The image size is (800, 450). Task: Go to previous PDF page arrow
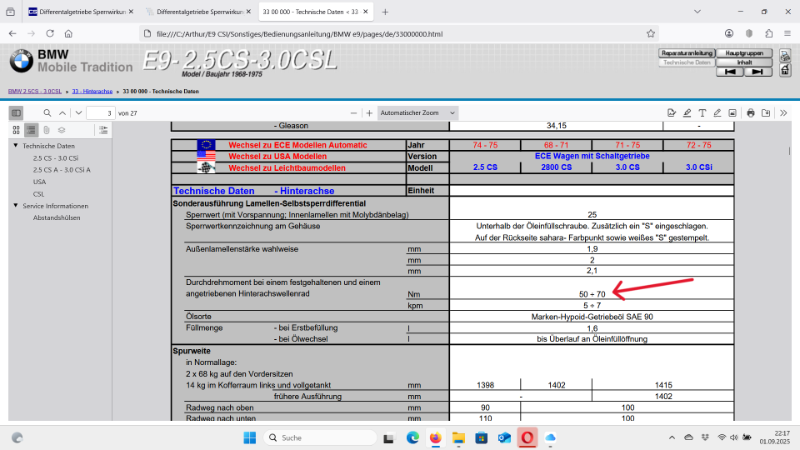64,113
